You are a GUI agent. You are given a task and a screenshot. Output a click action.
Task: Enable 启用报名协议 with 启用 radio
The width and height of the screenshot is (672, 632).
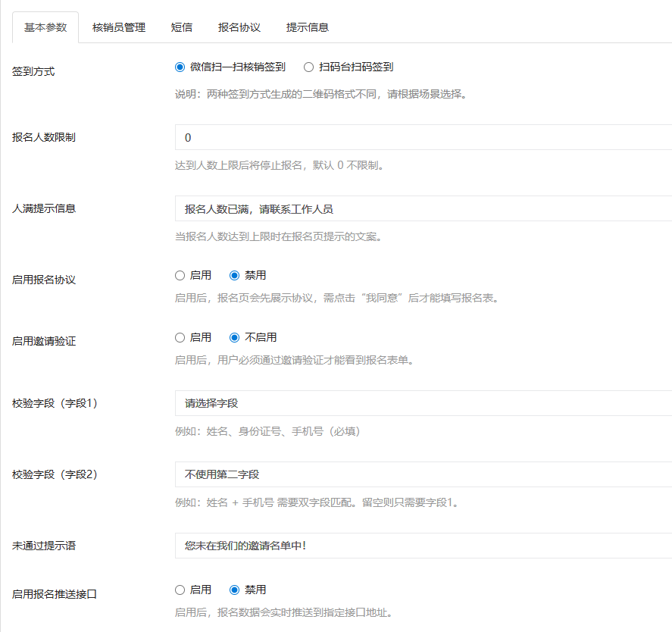click(180, 275)
